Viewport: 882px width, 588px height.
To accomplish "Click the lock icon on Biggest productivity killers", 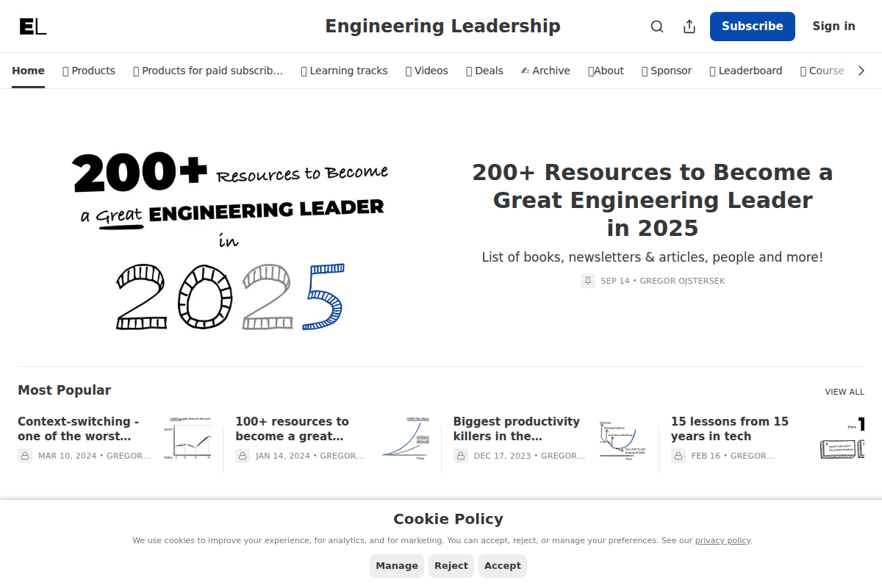I will [461, 456].
